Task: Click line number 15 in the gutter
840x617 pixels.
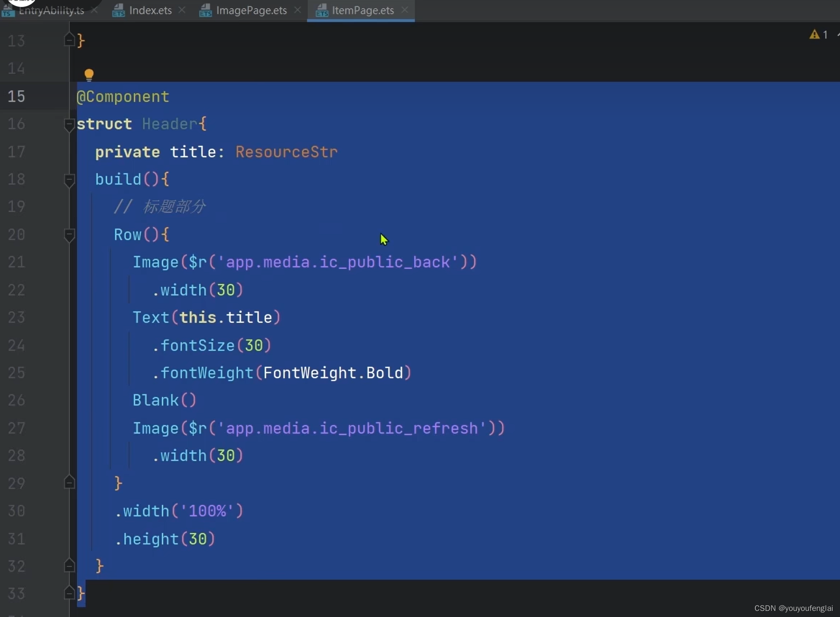Action: click(x=16, y=96)
